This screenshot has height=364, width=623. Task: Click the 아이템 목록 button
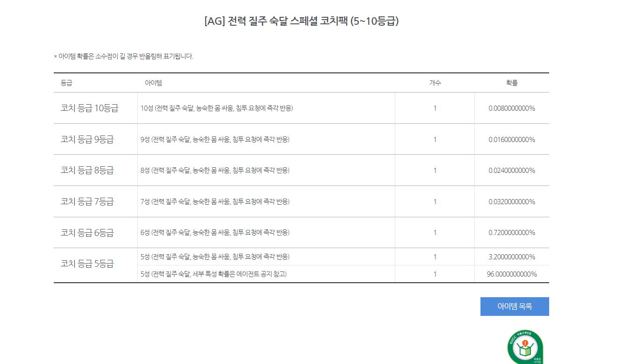pyautogui.click(x=515, y=307)
